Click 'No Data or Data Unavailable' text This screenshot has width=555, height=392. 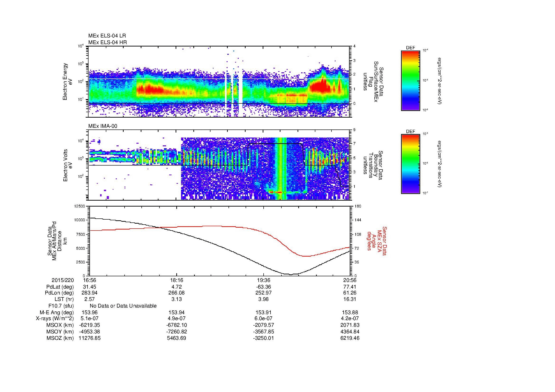(x=123, y=306)
